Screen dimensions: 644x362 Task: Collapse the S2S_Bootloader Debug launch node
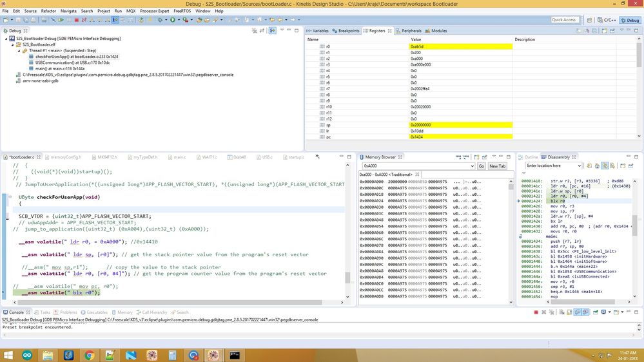coord(6,39)
